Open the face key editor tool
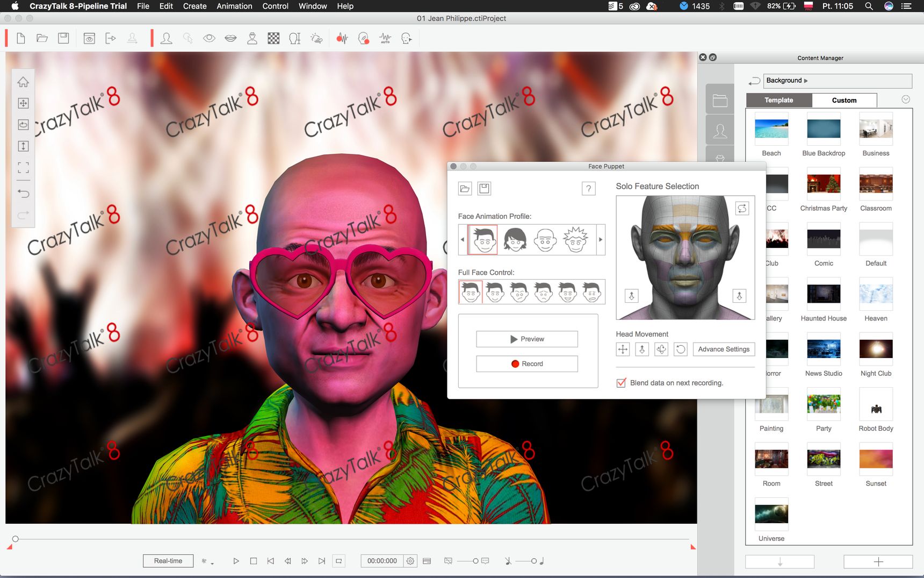The image size is (924, 578). (x=407, y=38)
